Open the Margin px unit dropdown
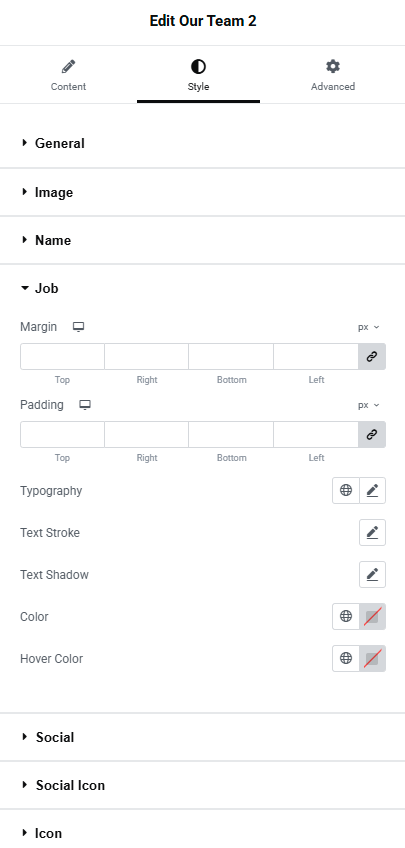 [369, 327]
